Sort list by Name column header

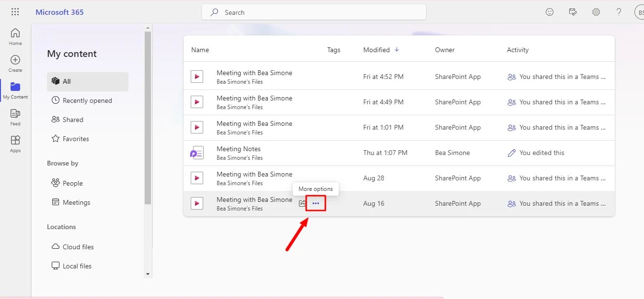200,50
